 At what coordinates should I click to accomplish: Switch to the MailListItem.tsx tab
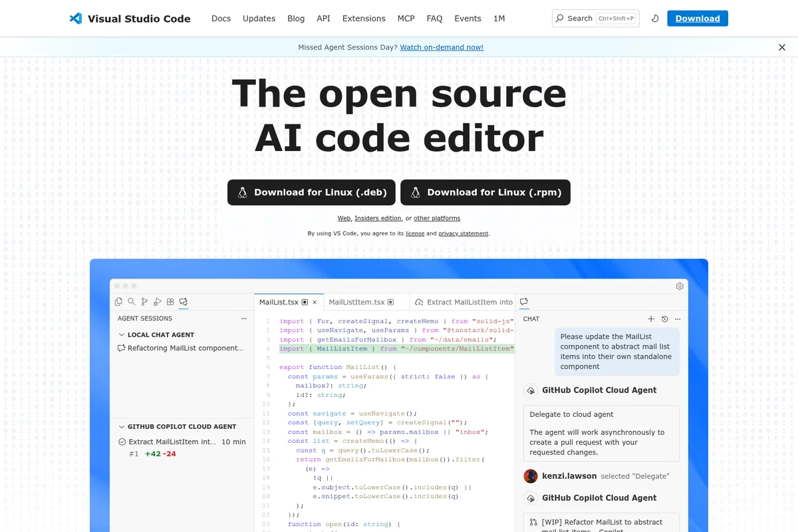point(361,302)
